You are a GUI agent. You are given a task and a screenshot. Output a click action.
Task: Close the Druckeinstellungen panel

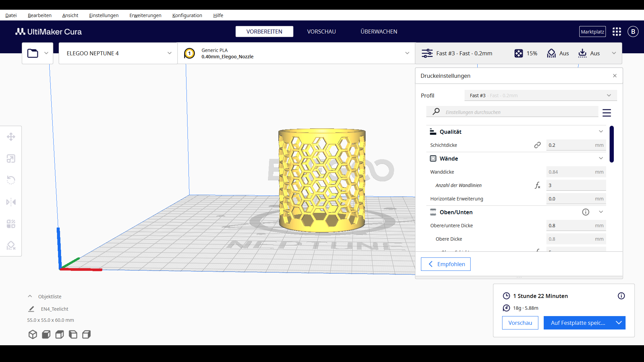click(614, 76)
